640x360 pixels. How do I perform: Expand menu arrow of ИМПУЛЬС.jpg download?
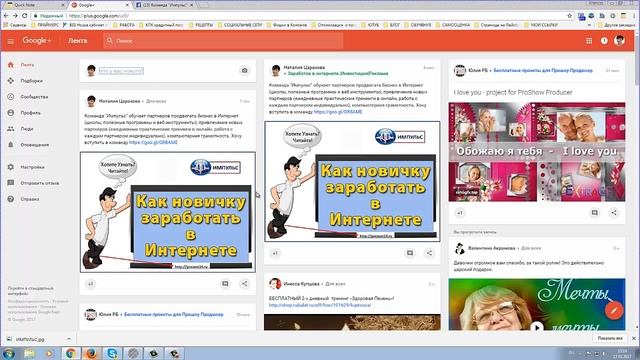point(69,339)
